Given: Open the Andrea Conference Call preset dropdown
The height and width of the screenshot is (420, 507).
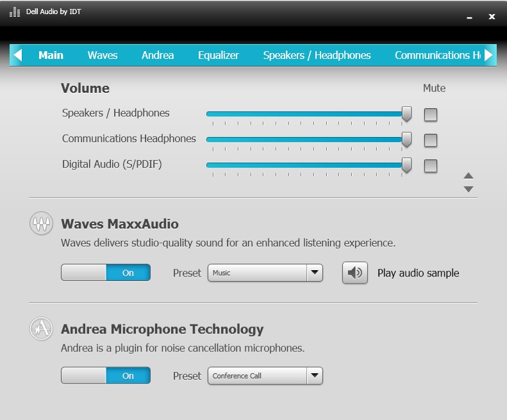Looking at the screenshot, I should tap(265, 375).
